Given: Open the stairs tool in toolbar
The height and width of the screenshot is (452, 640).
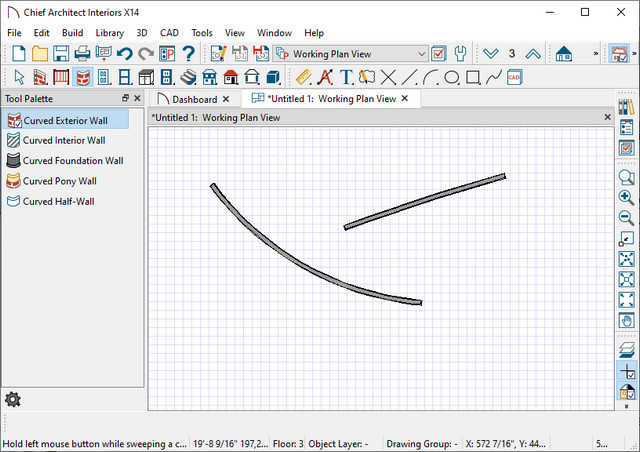Looking at the screenshot, I should [188, 77].
